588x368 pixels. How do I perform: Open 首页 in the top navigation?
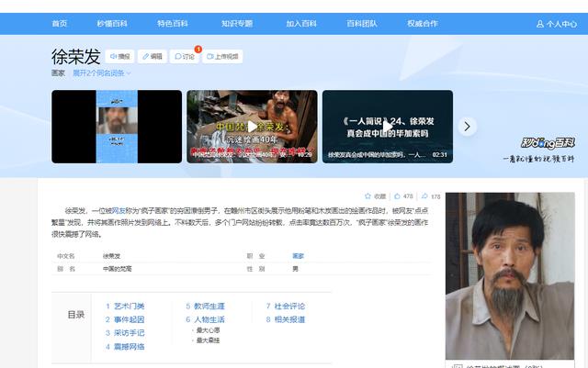click(x=59, y=24)
